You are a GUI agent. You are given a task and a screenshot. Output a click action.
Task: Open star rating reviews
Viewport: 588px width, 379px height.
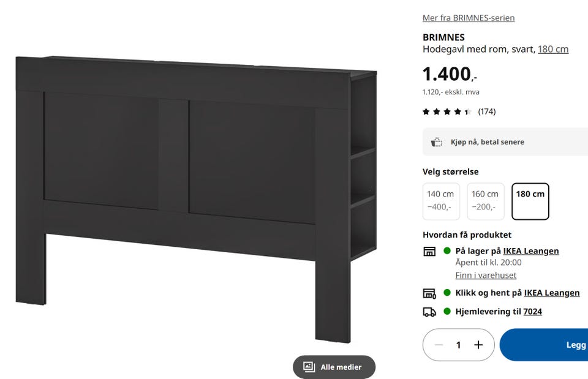pyautogui.click(x=459, y=111)
